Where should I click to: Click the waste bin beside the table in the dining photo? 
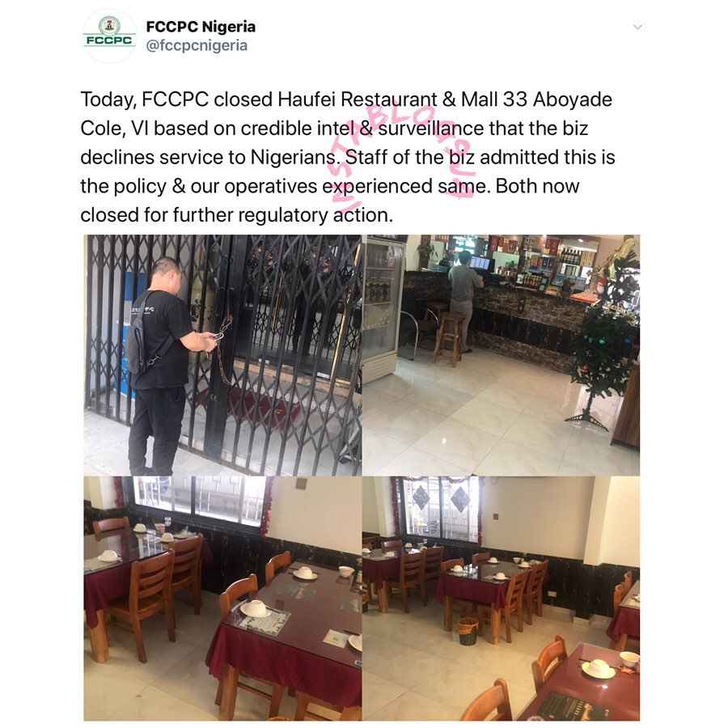[468, 631]
